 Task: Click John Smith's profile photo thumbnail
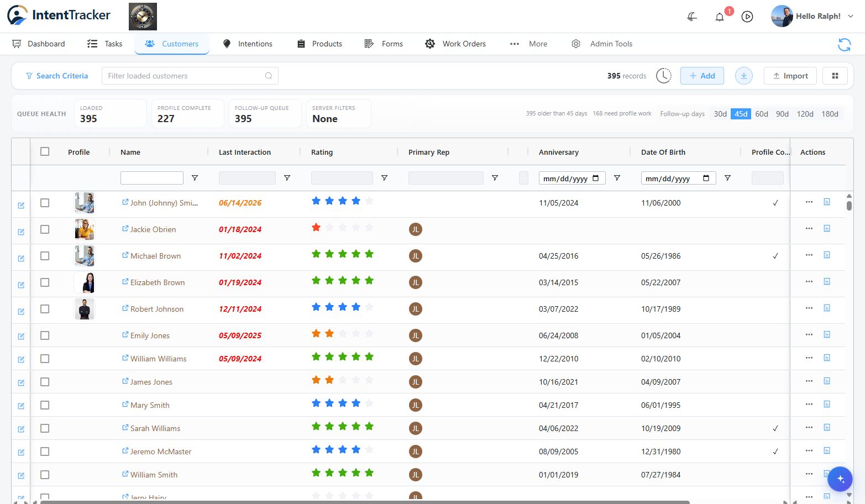pyautogui.click(x=85, y=203)
